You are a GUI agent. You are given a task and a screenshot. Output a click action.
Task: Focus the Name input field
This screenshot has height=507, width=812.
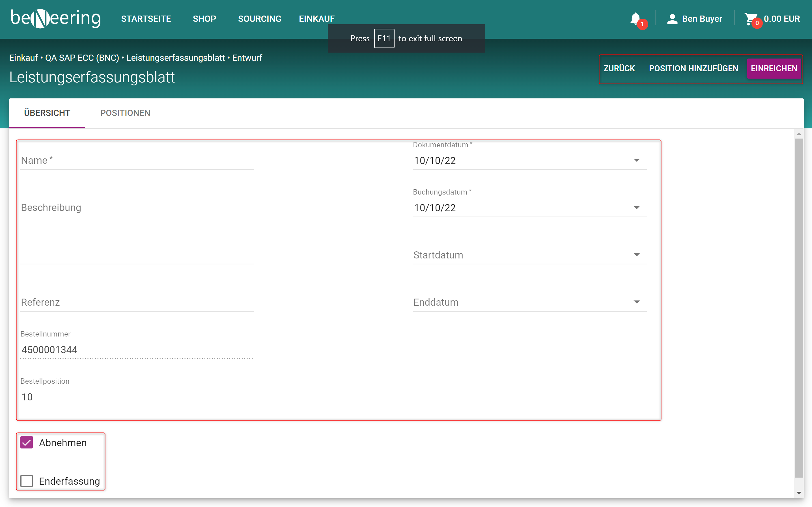coord(137,161)
